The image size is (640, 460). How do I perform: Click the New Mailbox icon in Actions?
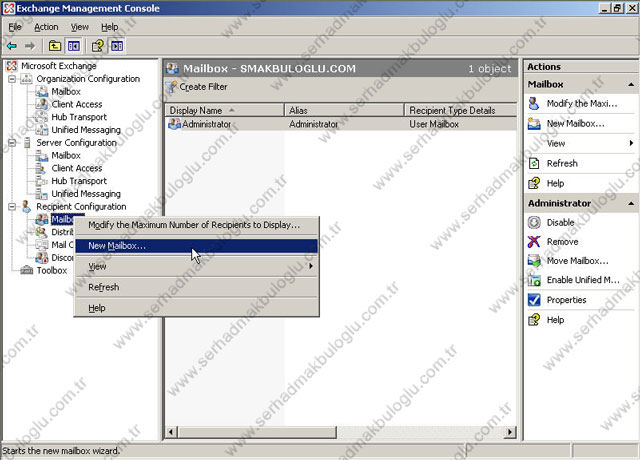[534, 124]
